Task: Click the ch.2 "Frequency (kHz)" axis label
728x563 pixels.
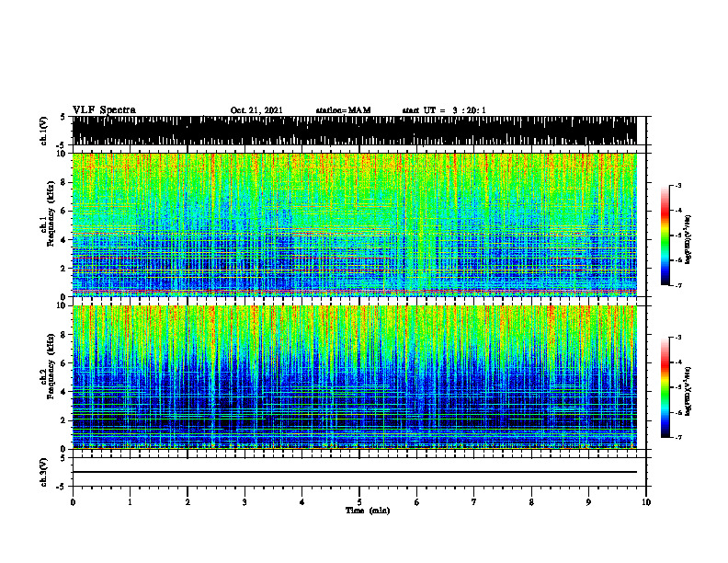Action: (x=51, y=366)
